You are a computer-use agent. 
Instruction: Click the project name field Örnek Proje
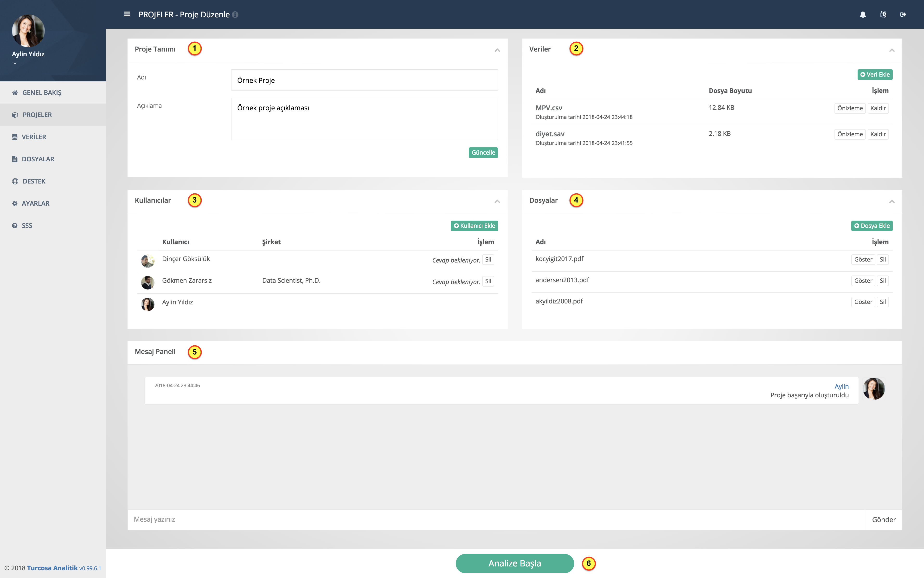(364, 80)
